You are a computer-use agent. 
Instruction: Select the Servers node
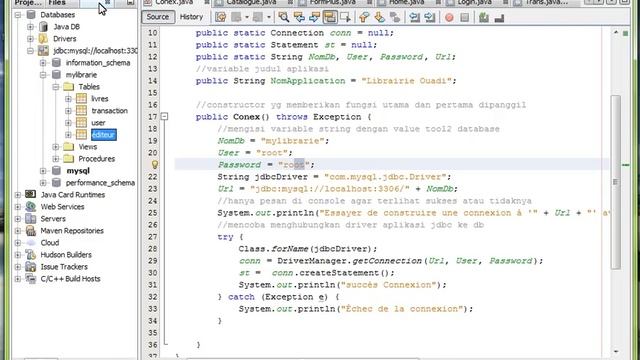(x=53, y=219)
